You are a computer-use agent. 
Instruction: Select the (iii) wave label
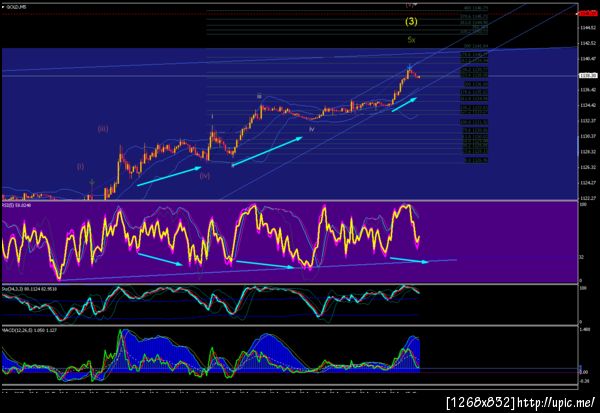coord(103,129)
